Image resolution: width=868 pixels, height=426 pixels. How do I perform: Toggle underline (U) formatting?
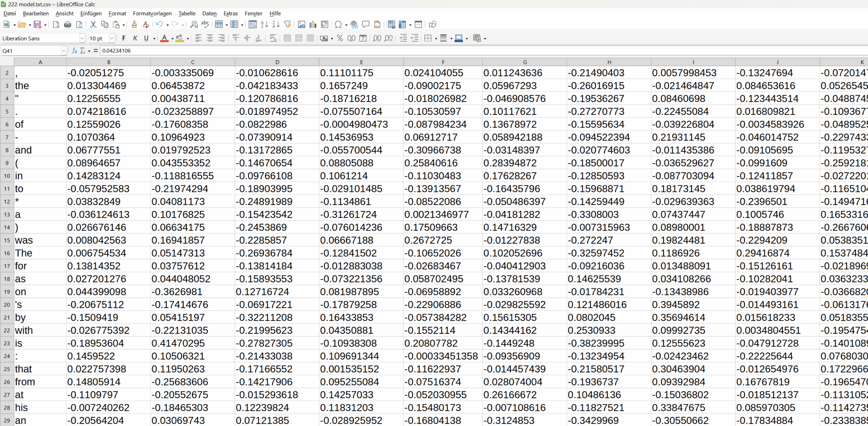point(146,38)
